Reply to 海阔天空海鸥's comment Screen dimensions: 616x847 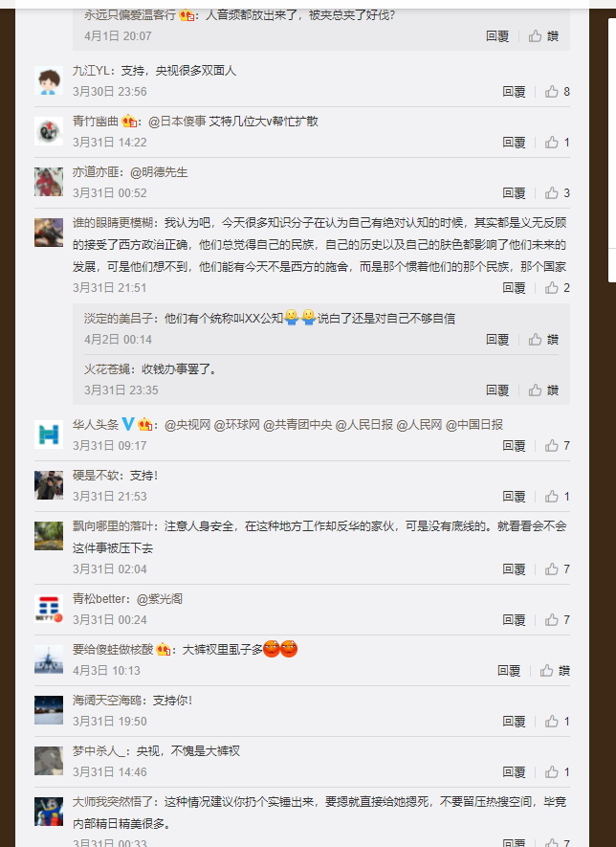coord(514,721)
